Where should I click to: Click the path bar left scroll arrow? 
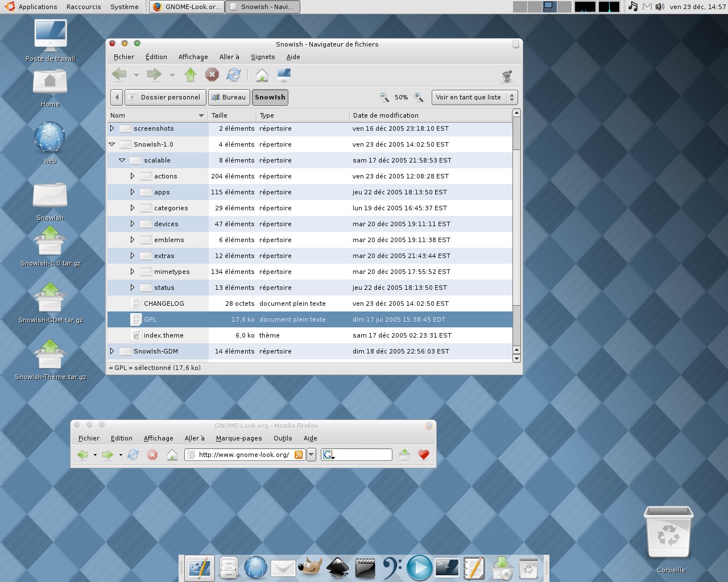coord(117,97)
